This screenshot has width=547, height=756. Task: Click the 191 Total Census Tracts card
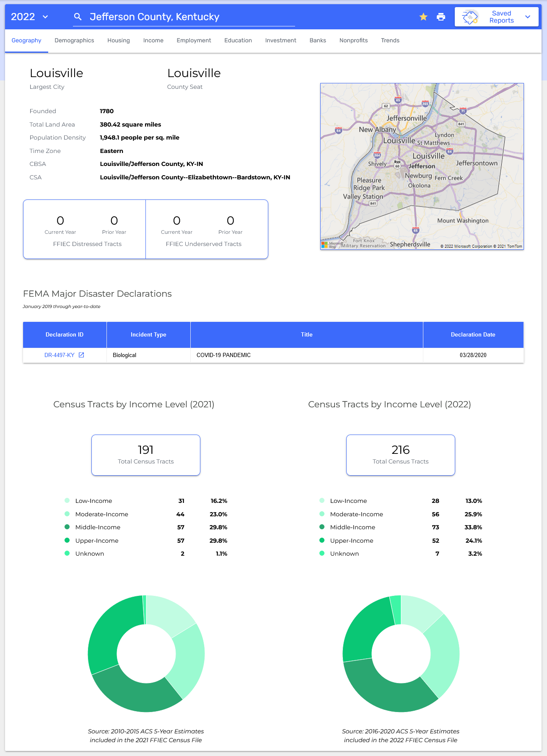pos(146,455)
